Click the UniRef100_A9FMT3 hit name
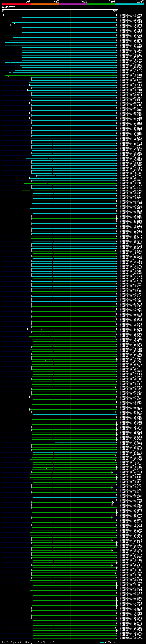146x644 pixels. 131,321
